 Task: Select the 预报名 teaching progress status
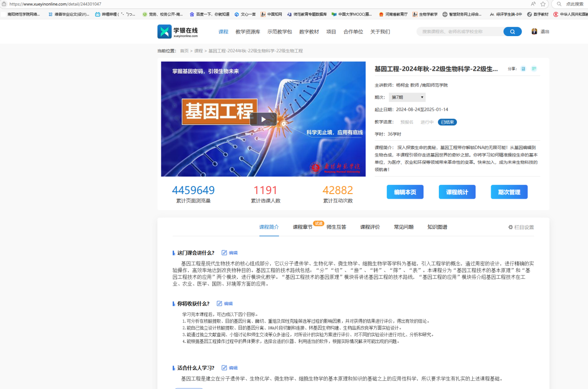407,122
